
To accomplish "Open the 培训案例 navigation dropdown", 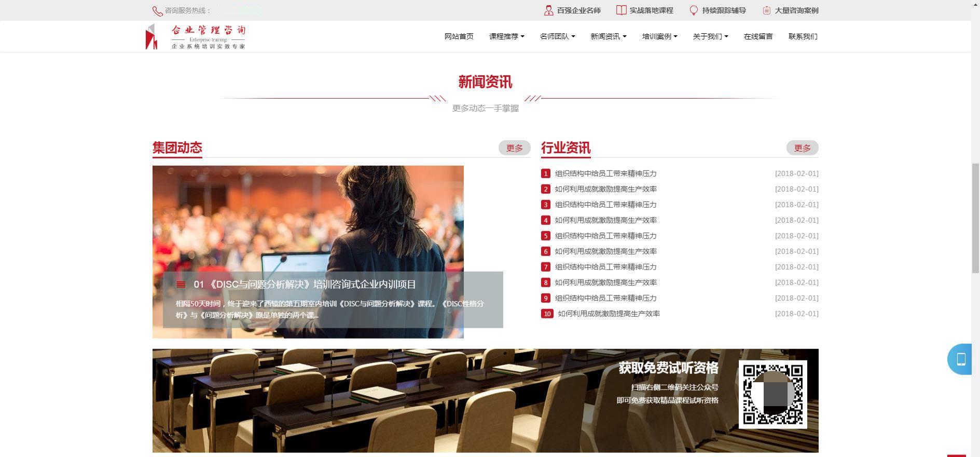I will tap(659, 36).
